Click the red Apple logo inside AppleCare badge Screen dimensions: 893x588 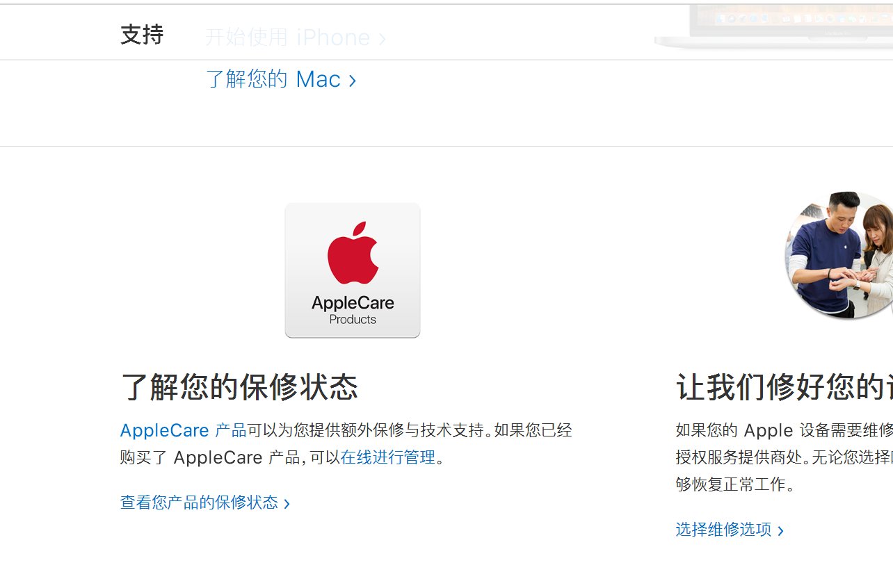pyautogui.click(x=352, y=254)
